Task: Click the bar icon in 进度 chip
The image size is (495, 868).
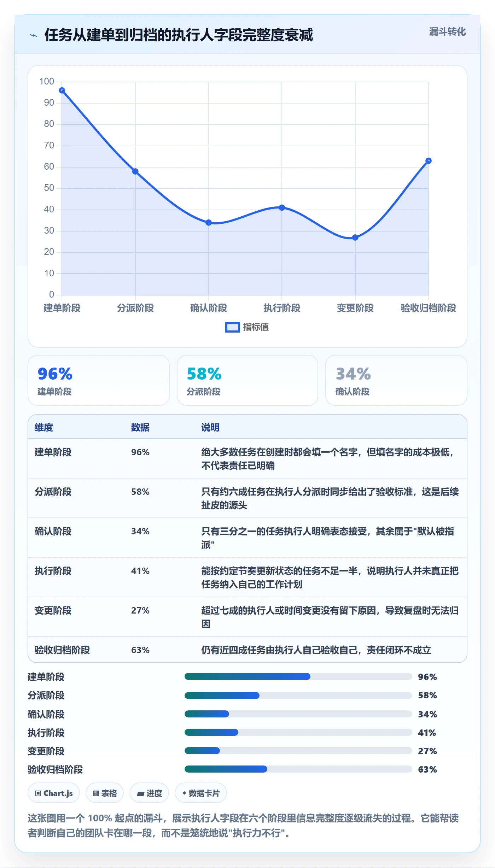Action: [141, 794]
